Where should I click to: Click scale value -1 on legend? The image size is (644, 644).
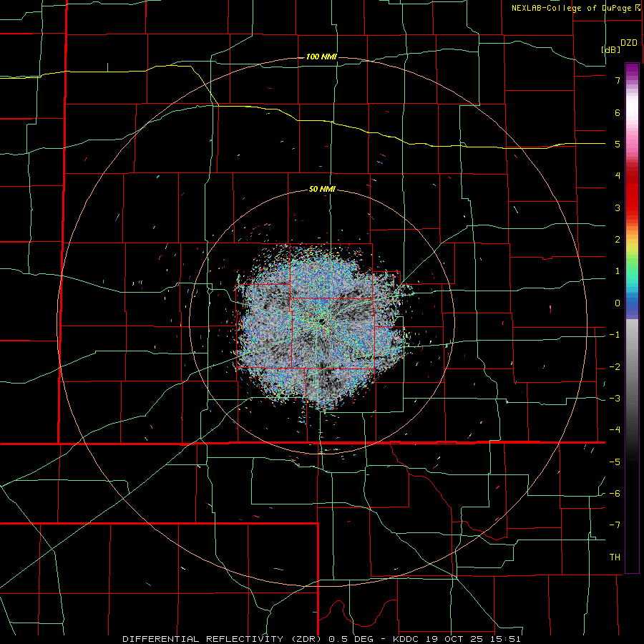tap(615, 335)
